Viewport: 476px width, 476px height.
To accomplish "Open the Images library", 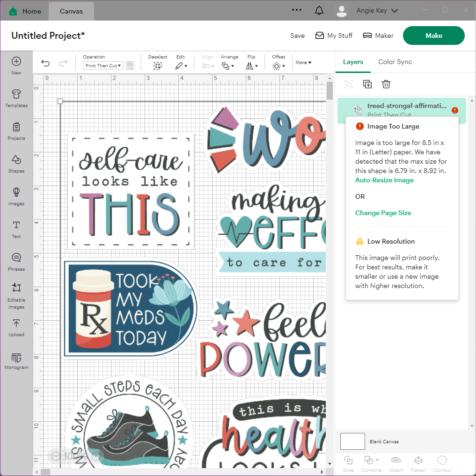I will (x=16, y=196).
